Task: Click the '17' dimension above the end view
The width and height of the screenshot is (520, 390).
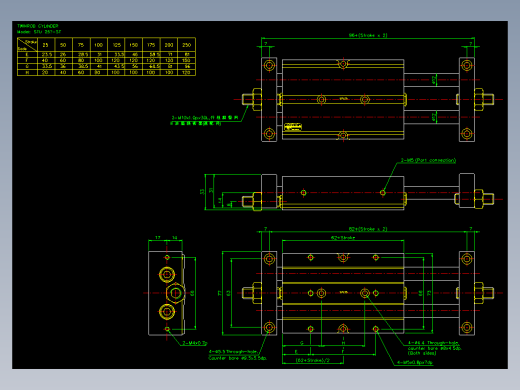Action: (158, 238)
